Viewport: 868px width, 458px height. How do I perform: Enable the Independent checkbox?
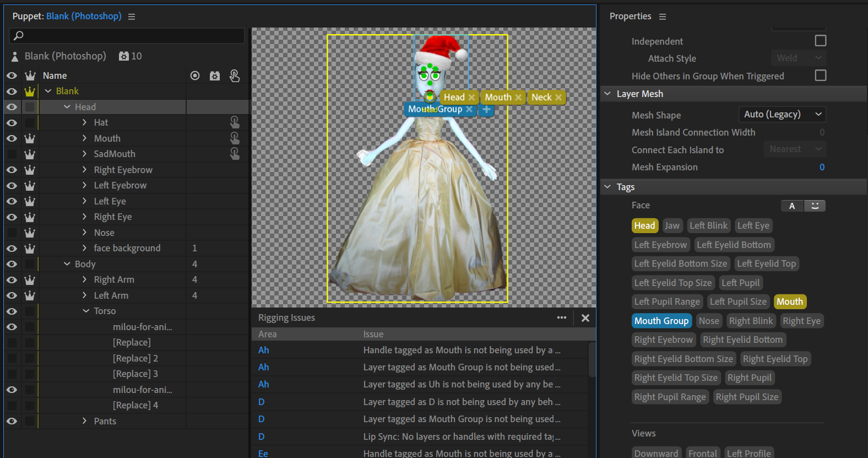[820, 41]
